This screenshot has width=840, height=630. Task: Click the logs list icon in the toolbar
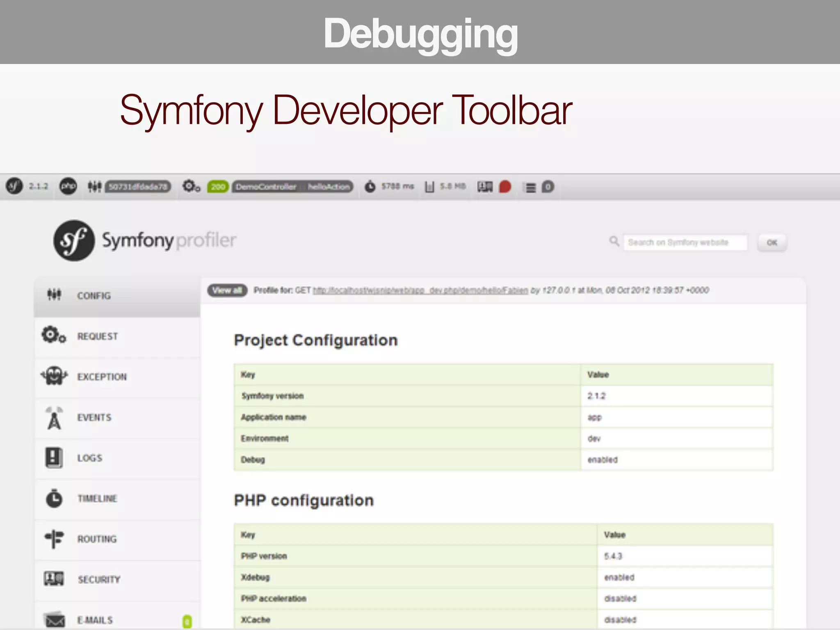[x=531, y=187]
